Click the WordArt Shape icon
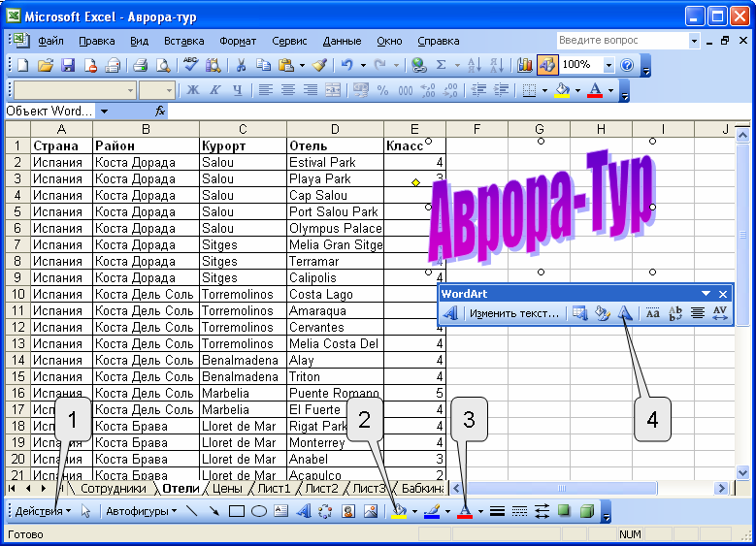This screenshot has width=756, height=546. coord(625,313)
